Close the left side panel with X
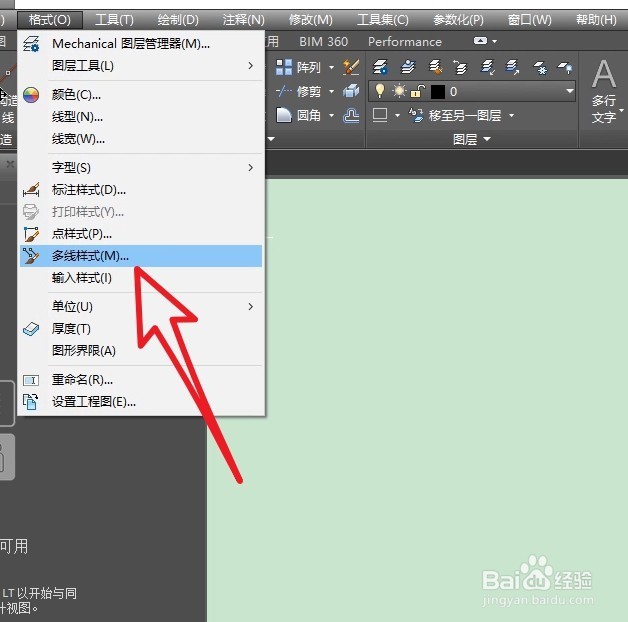The image size is (628, 622). 10,164
